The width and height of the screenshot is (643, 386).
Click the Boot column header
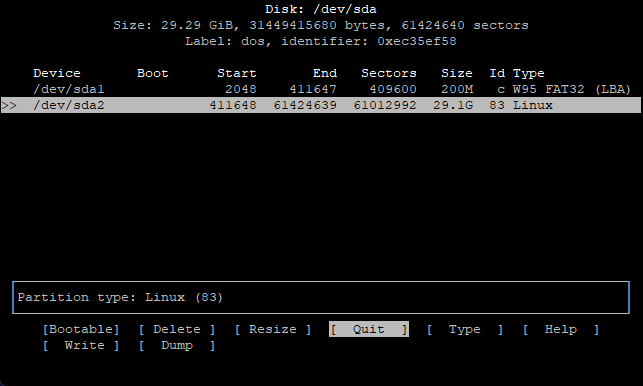(x=153, y=73)
